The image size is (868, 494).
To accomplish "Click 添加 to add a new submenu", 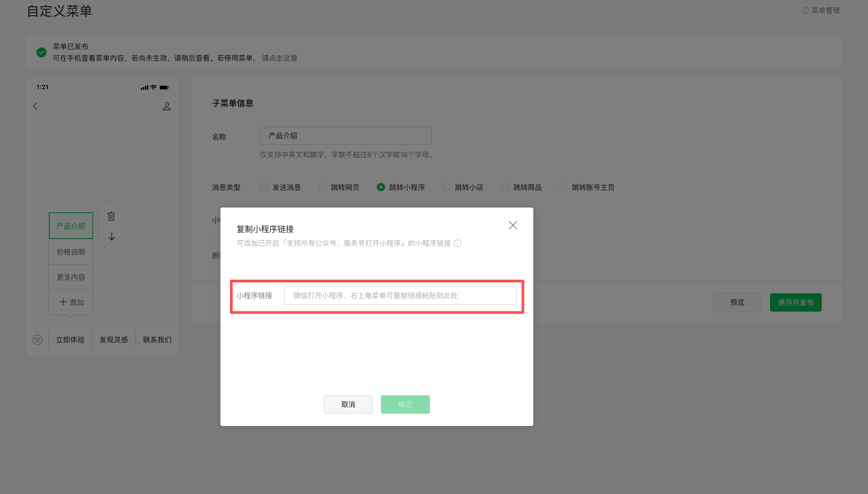I will (x=71, y=301).
